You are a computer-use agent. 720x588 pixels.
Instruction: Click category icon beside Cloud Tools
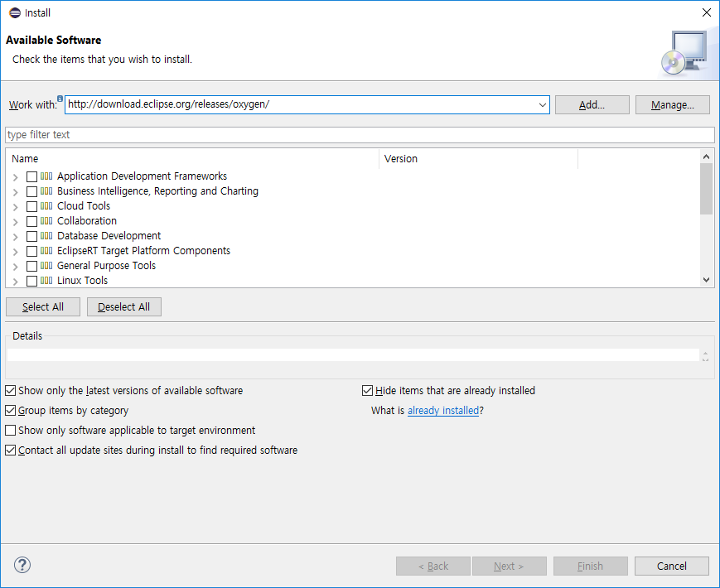click(x=46, y=205)
